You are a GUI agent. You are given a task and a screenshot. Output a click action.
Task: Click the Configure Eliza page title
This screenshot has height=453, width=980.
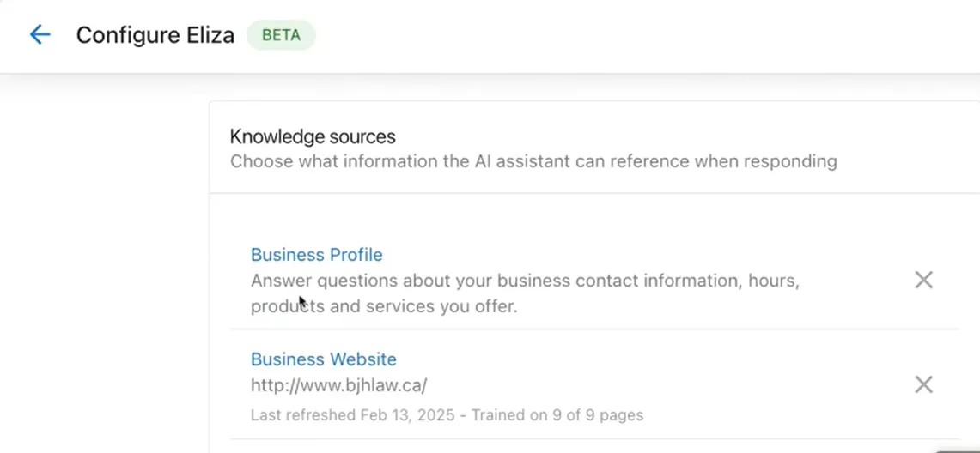[155, 35]
